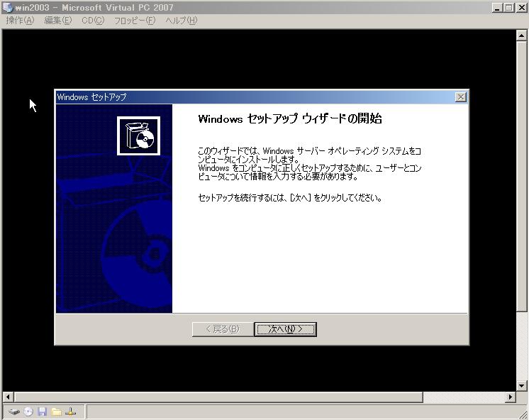
Task: Open the 編集(E) menu
Action: point(58,21)
